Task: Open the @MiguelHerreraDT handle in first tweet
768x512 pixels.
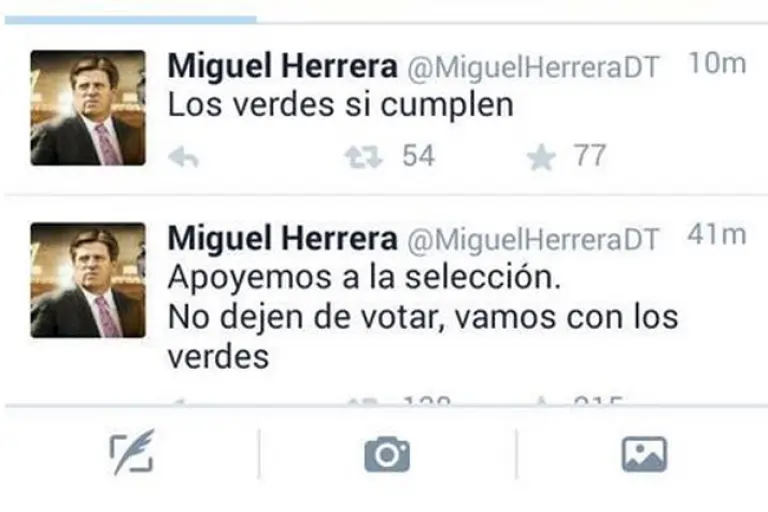Action: pyautogui.click(x=533, y=67)
